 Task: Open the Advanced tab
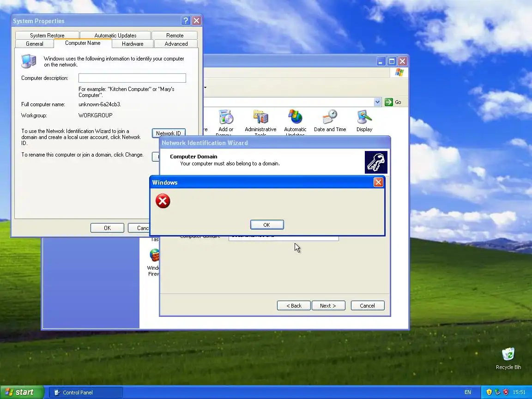176,44
